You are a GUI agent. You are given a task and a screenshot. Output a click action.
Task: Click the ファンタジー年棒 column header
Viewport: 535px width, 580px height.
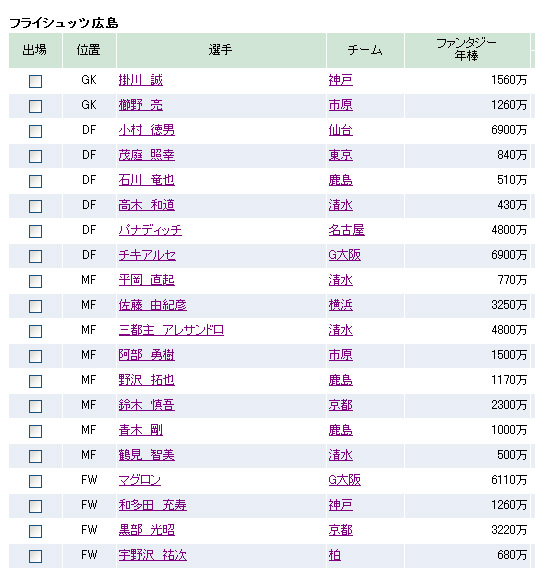click(x=467, y=50)
